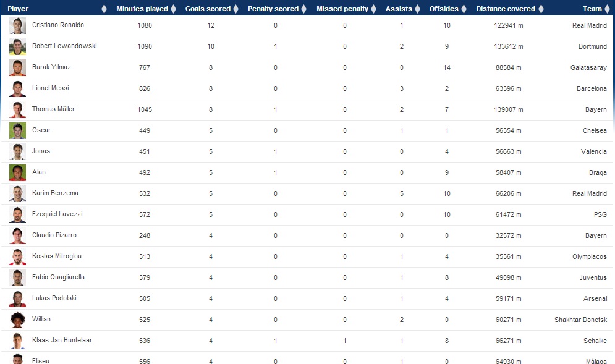This screenshot has height=364, width=615.
Task: Sort by Distance covered arrow icon
Action: pyautogui.click(x=541, y=9)
